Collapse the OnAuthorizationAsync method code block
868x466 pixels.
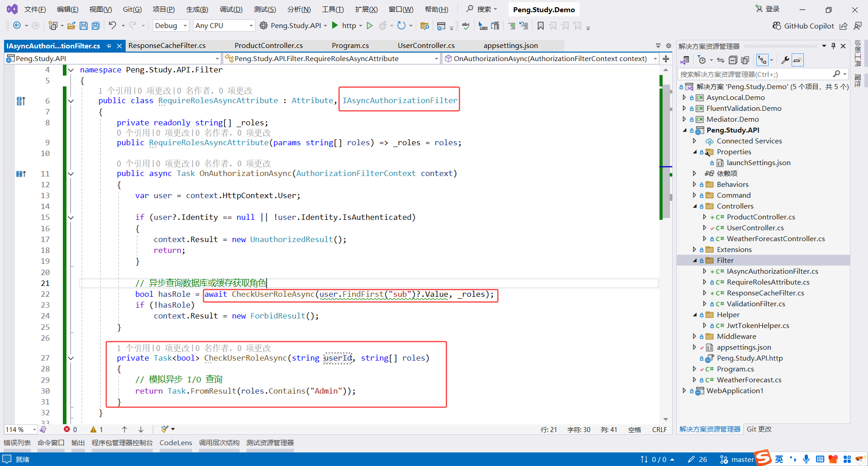(71, 173)
